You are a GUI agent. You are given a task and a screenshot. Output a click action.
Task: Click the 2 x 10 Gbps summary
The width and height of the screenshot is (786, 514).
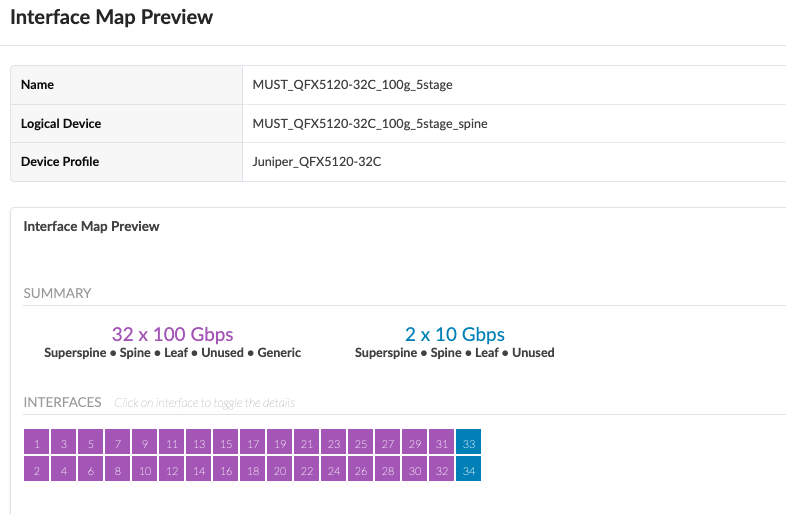454,334
